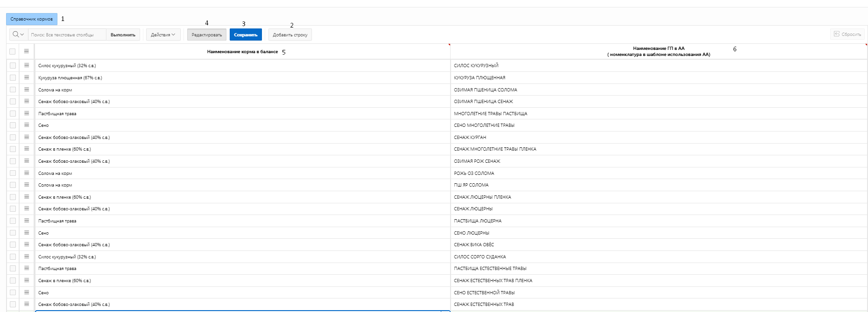This screenshot has width=868, height=312.
Task: Click row menu icon for КУКУРУЗА ПЛЮЩЕННАЯ row
Action: point(27,77)
